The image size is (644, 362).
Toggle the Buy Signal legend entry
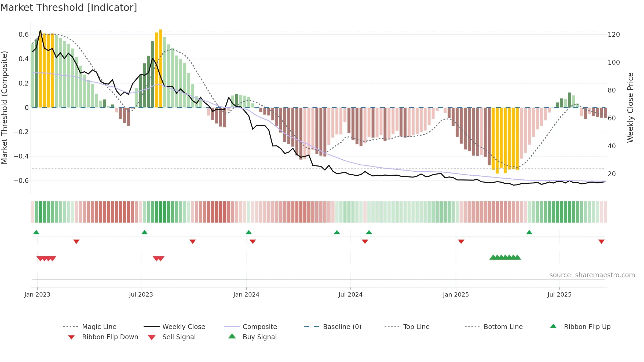click(252, 337)
